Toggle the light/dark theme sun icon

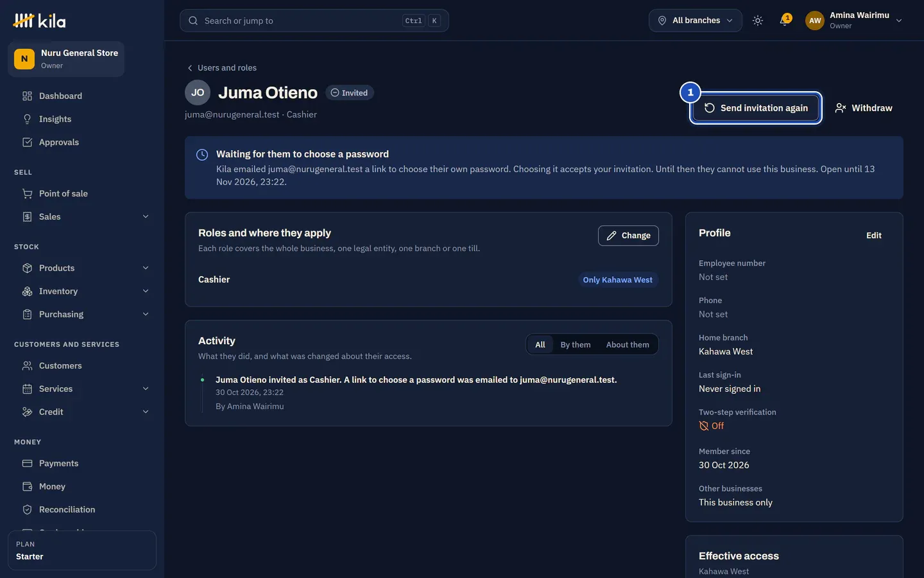click(758, 21)
